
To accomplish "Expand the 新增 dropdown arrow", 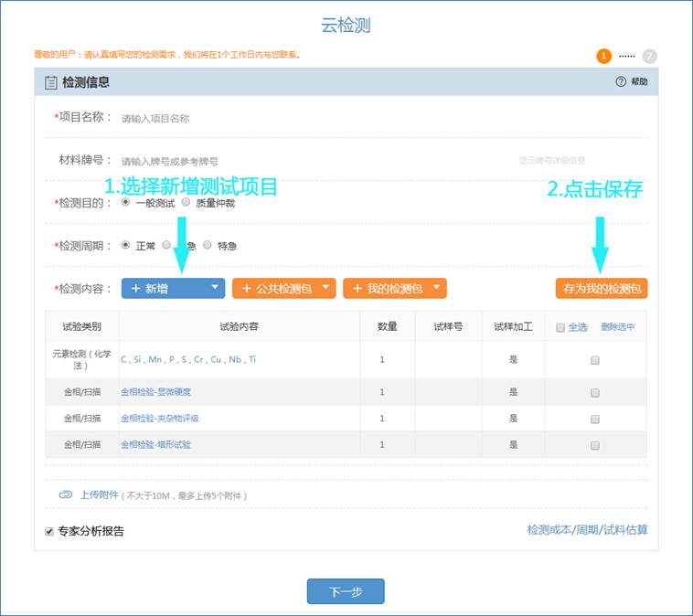I will tap(215, 288).
